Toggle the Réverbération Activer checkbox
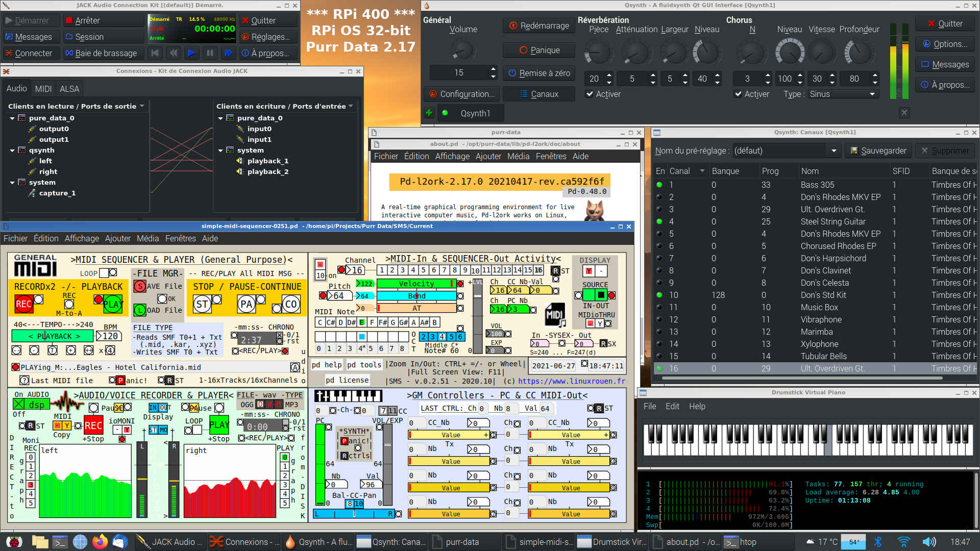The height and width of the screenshot is (551, 980). (x=590, y=94)
